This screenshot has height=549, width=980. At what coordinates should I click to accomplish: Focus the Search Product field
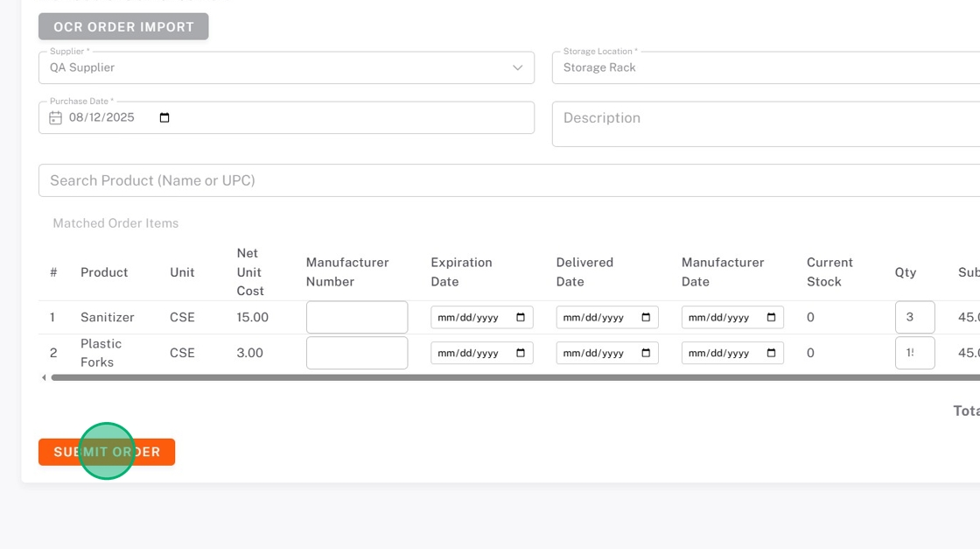(x=507, y=180)
